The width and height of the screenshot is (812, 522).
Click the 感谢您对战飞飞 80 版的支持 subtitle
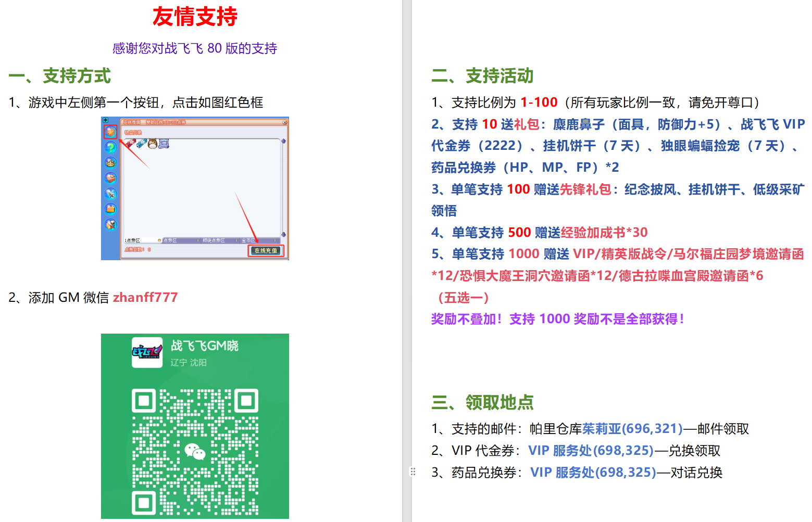tap(195, 48)
